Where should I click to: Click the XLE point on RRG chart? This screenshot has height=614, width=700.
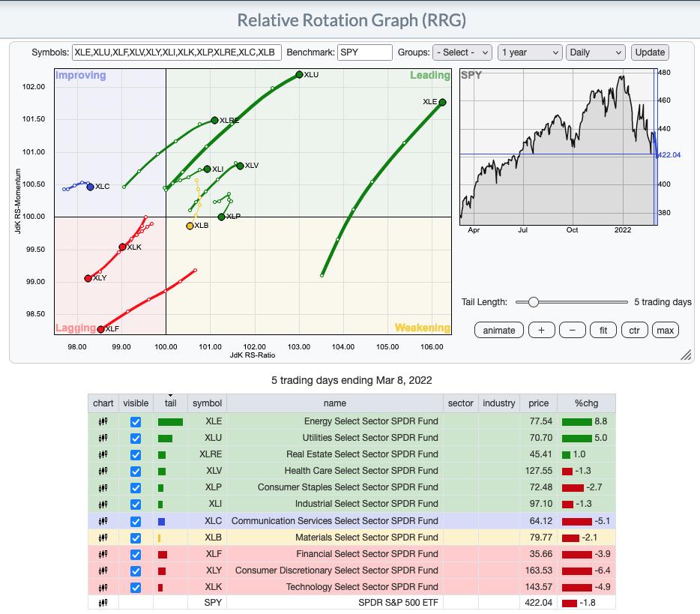coord(442,102)
